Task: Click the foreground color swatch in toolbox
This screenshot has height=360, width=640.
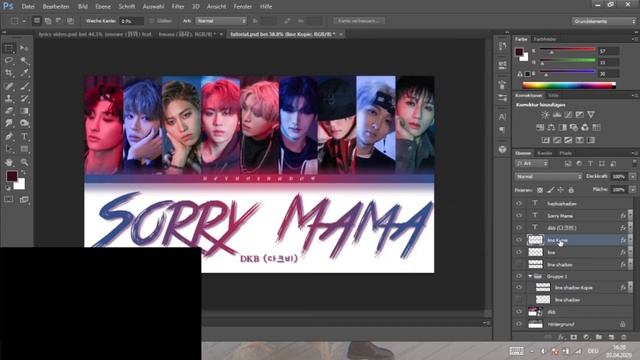Action: 11,176
